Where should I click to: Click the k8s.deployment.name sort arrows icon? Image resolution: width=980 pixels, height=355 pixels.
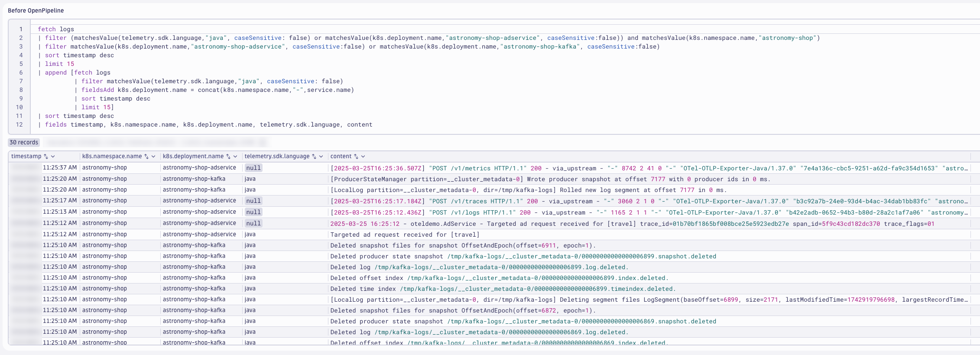tap(228, 156)
